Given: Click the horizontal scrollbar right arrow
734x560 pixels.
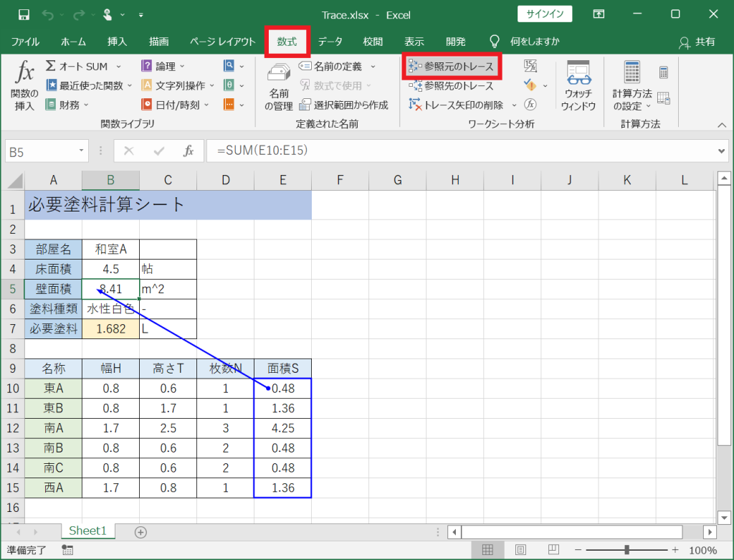Looking at the screenshot, I should (x=710, y=532).
